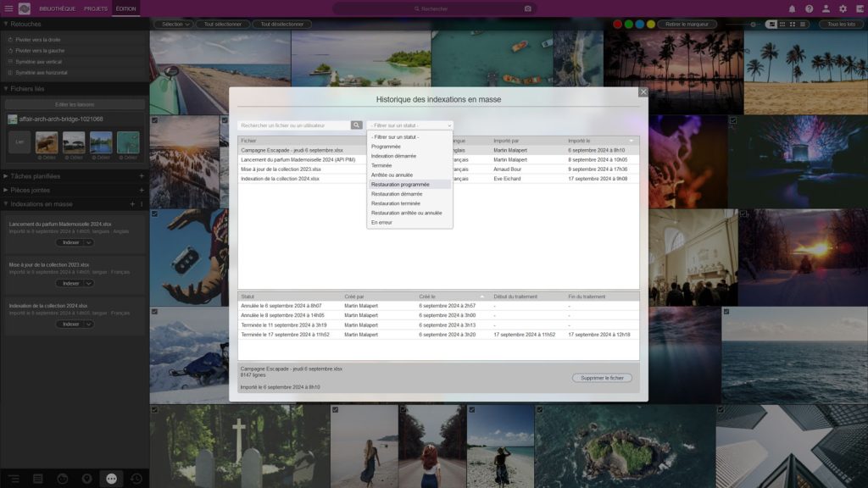Switch to the BIBLIOTHÈQUE tab
Image resolution: width=868 pixels, height=488 pixels.
pos(57,8)
